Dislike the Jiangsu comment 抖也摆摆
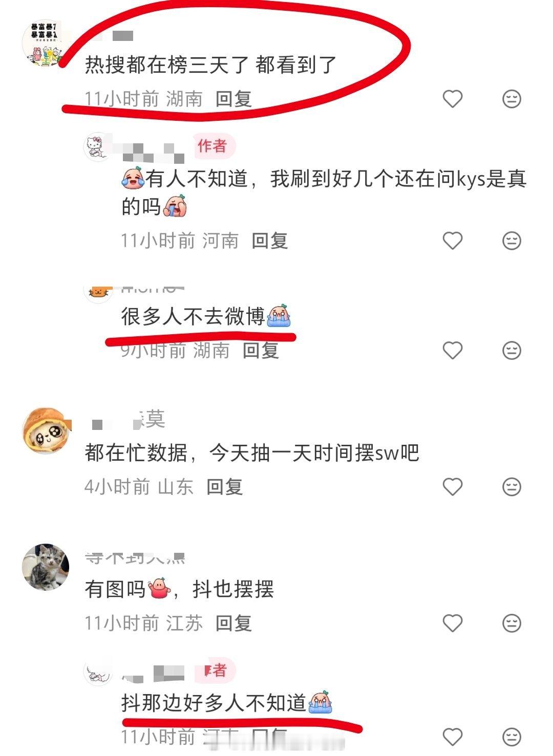Viewport: 553px width, 756px height. (512, 623)
